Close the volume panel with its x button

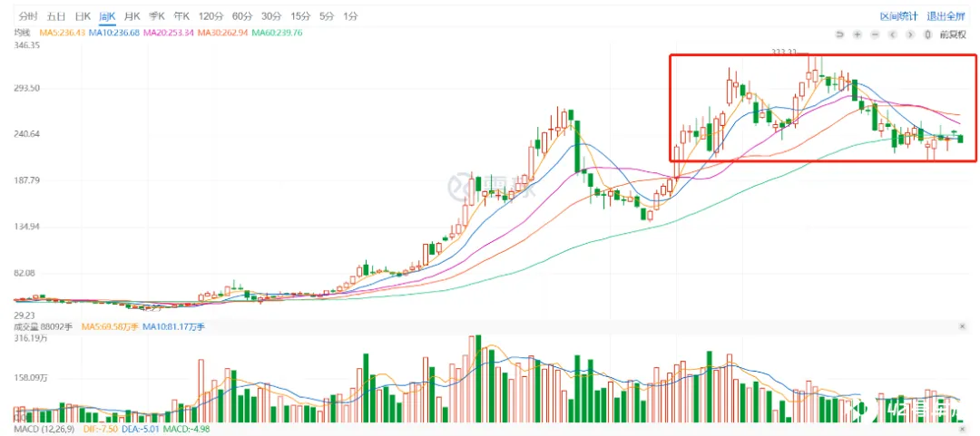[963, 326]
